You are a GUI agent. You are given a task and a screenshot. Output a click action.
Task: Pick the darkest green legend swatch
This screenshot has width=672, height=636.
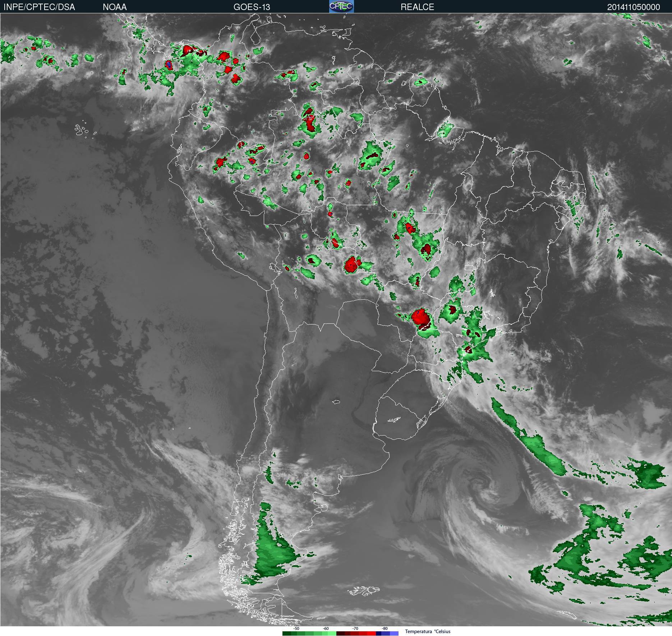pyautogui.click(x=287, y=633)
